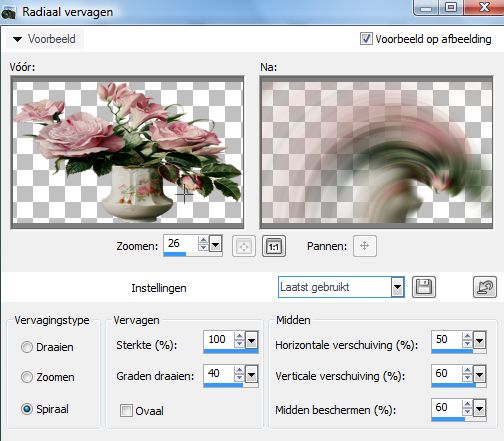Click the 1:1 zoom to 100% icon
This screenshot has width=504, height=441.
(x=274, y=246)
